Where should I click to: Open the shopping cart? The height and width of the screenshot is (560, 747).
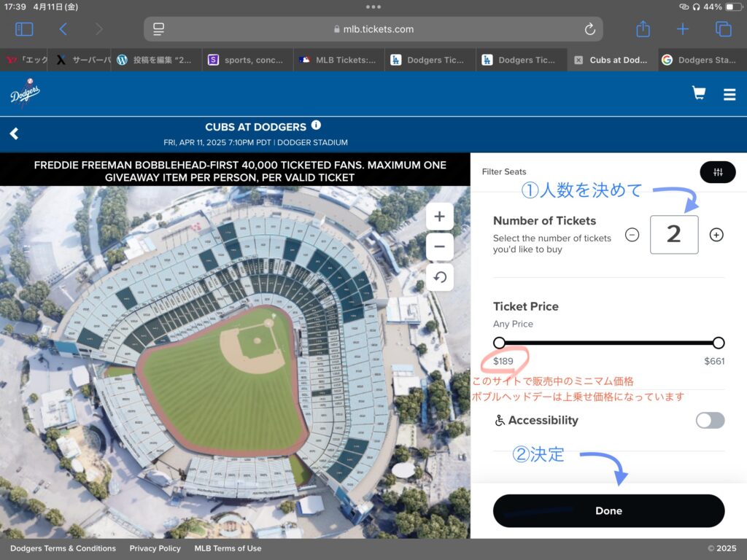click(698, 93)
